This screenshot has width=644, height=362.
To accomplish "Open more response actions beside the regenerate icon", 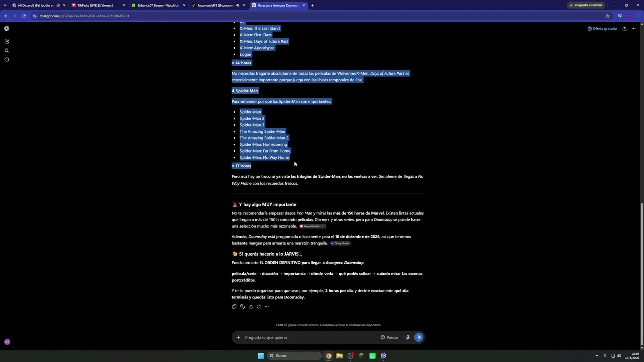I will tap(267, 306).
